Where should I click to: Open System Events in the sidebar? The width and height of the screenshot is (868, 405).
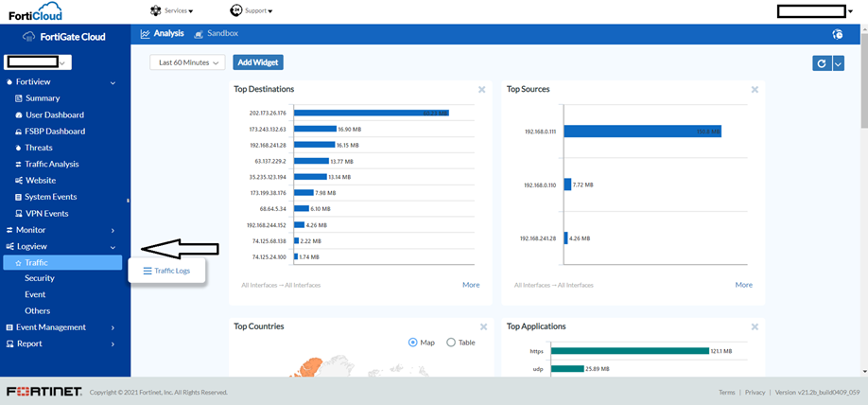tap(51, 197)
